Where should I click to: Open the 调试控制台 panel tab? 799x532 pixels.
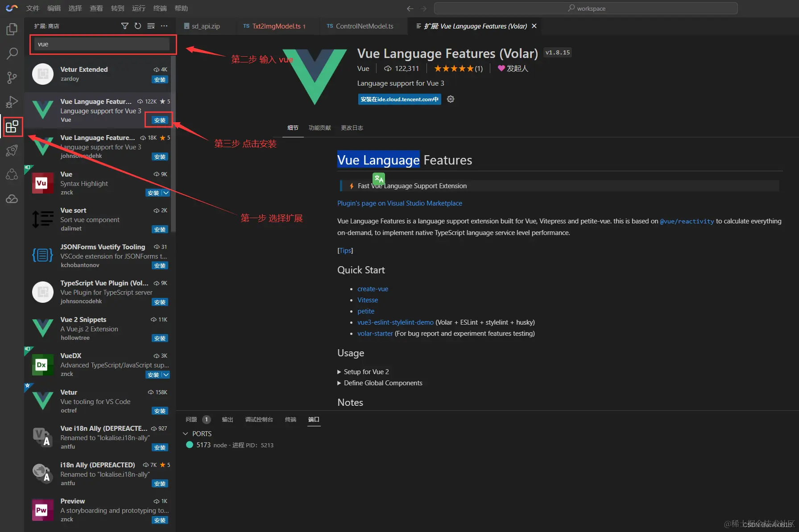[259, 419]
